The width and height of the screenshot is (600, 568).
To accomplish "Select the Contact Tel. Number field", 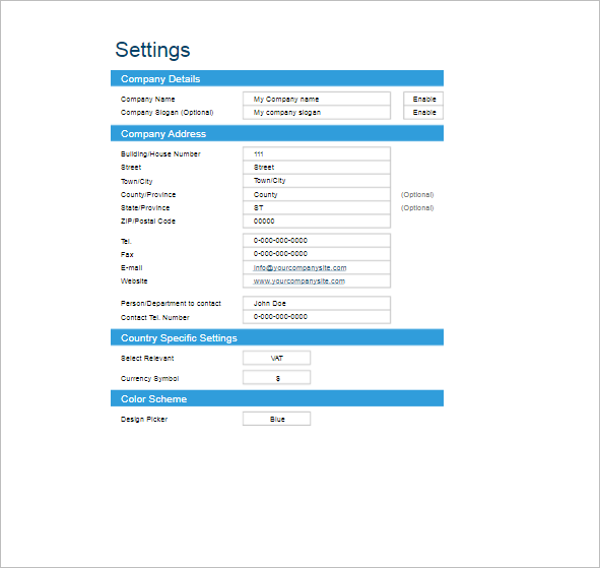I will (316, 317).
